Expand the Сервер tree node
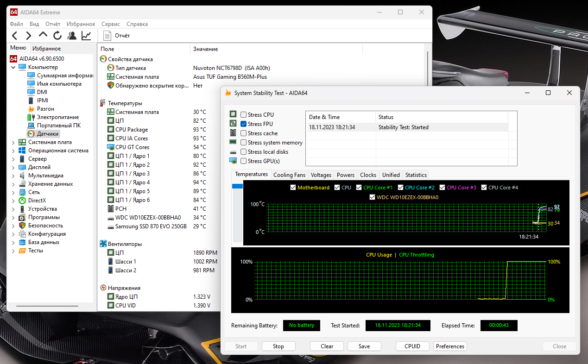Screen dimensions: 588x364 pos(13,159)
